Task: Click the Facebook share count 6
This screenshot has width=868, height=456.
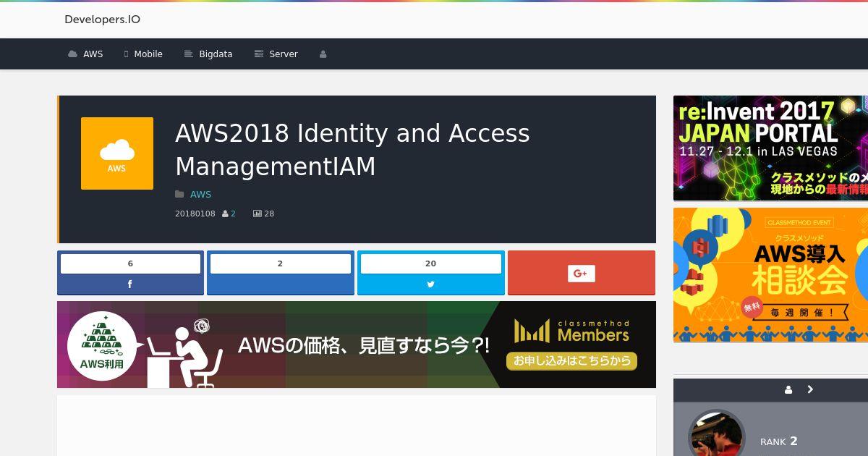Action: (130, 263)
